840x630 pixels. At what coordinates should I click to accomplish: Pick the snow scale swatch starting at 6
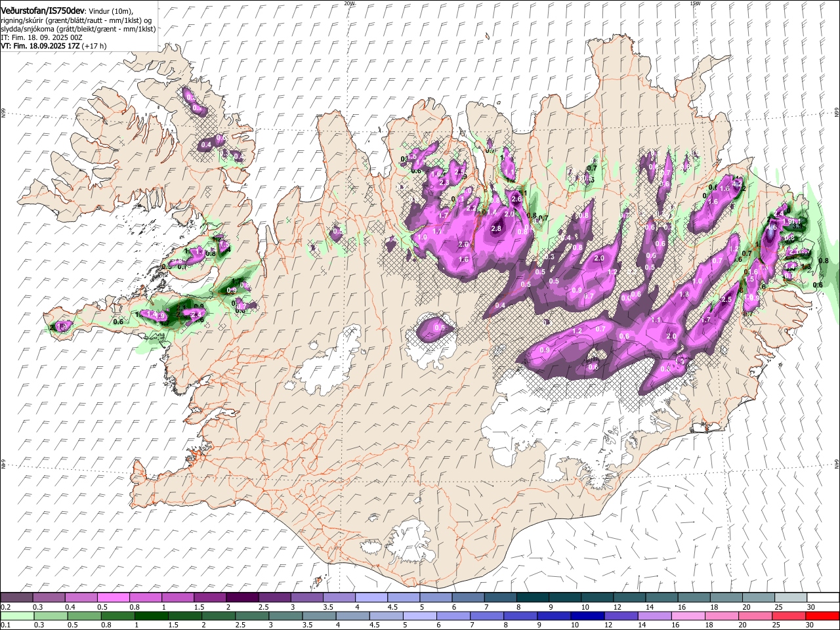(467, 598)
